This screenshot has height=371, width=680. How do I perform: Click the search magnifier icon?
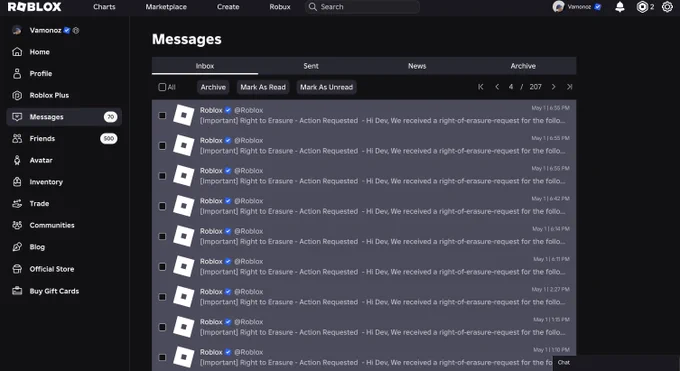tap(313, 7)
